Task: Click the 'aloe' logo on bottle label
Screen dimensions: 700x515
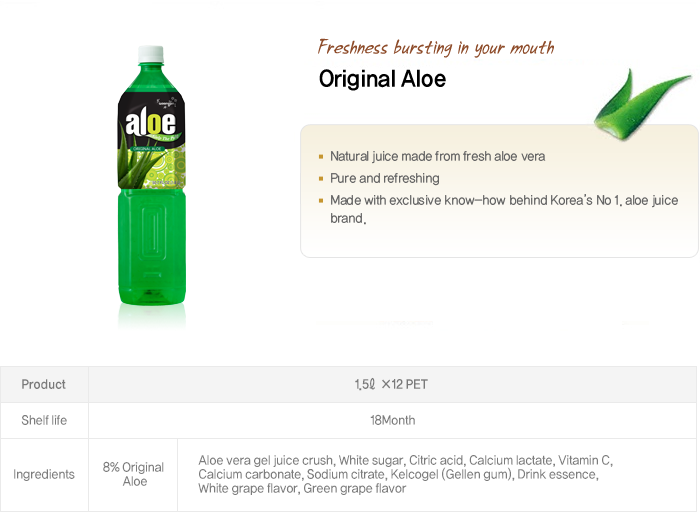Action: [150, 123]
